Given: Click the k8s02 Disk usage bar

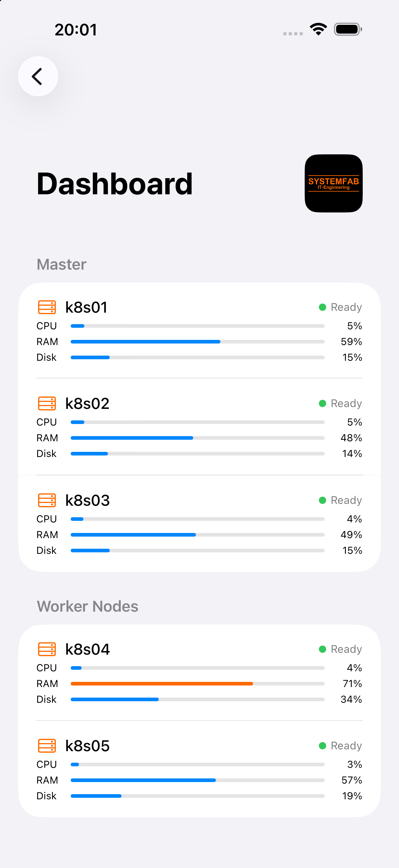Looking at the screenshot, I should tap(197, 454).
